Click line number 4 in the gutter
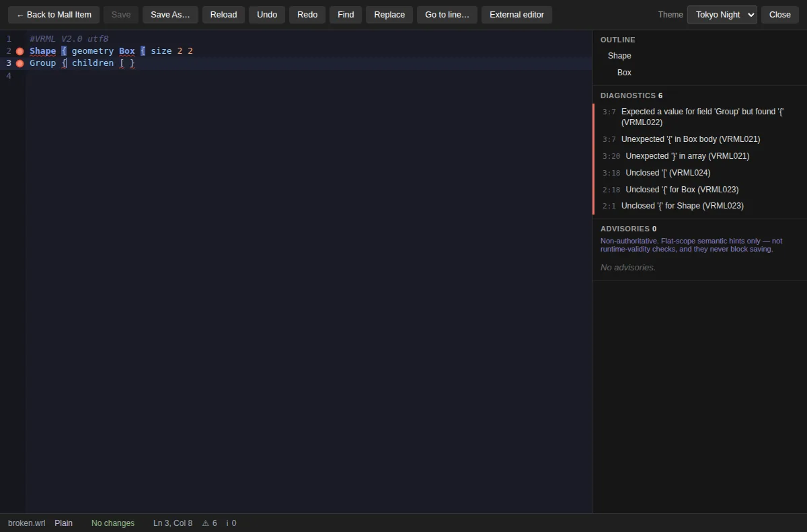The width and height of the screenshot is (807, 532). [x=9, y=76]
